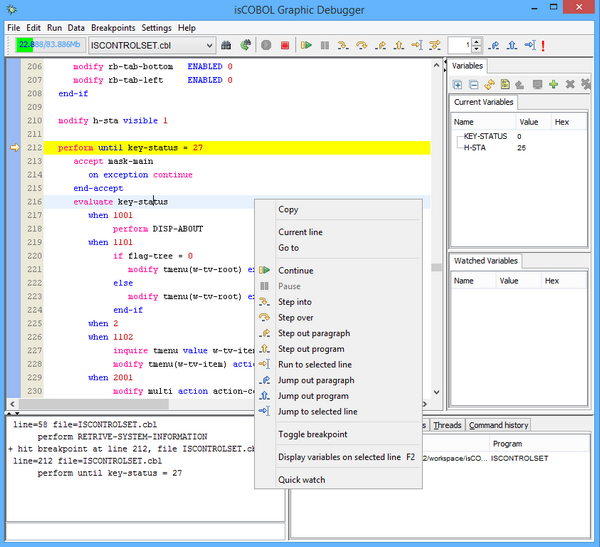
Task: Open the Breakpoints menu
Action: point(113,28)
